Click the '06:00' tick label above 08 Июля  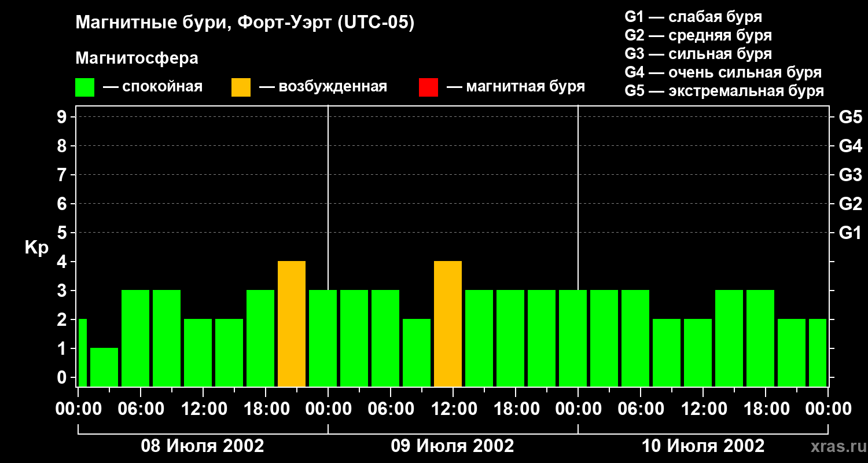[141, 409]
